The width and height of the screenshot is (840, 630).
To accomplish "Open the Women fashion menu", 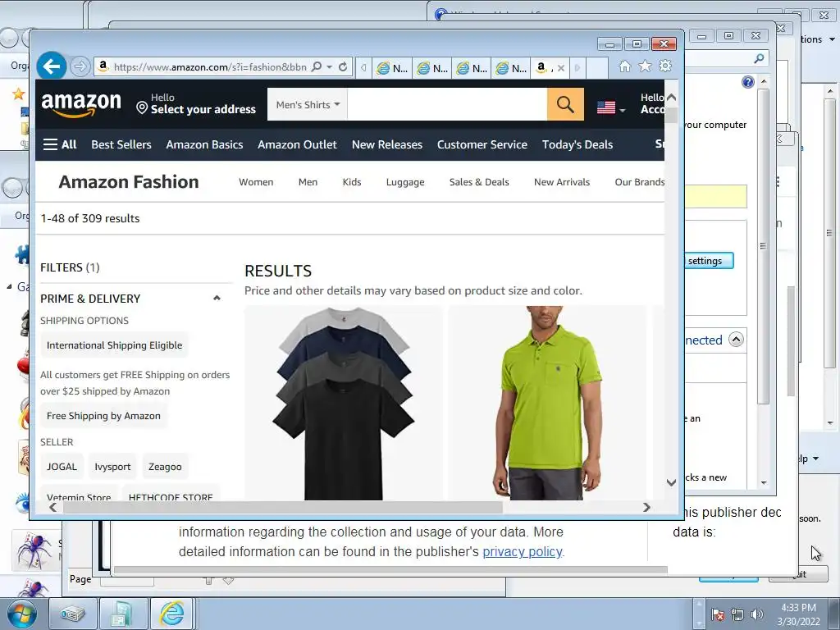I will pos(256,182).
